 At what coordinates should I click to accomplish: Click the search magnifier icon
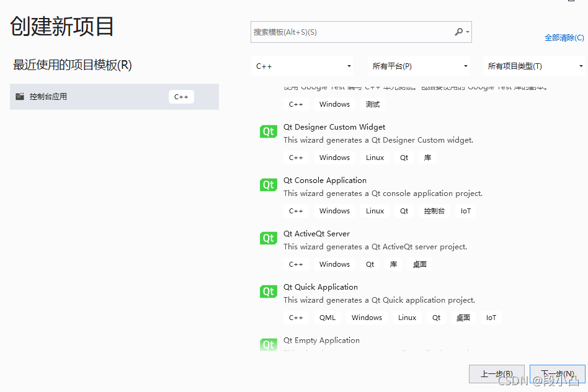pyautogui.click(x=458, y=32)
